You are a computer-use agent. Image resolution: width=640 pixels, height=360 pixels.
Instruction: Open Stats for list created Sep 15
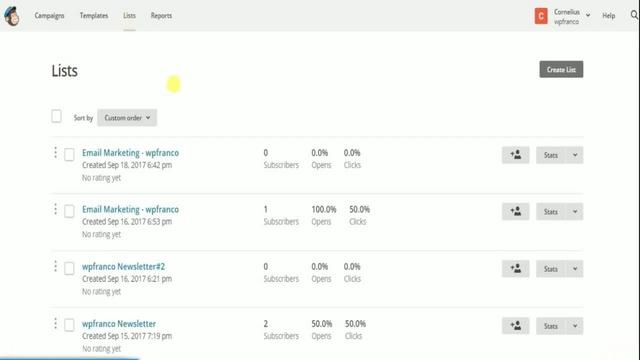[551, 326]
